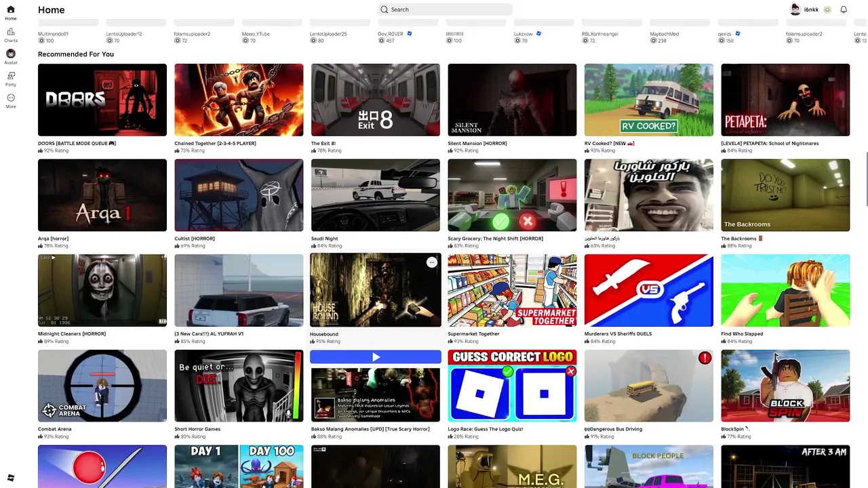868x488 pixels.
Task: Open the BLOCK PEOPLE thumbnail
Action: click(649, 466)
